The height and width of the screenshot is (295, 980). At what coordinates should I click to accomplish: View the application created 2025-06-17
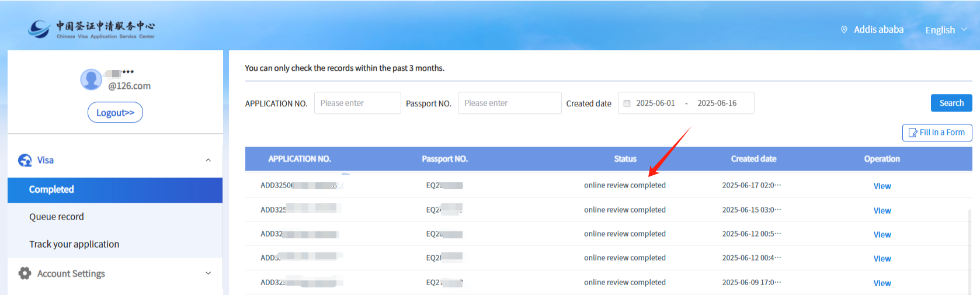click(882, 186)
